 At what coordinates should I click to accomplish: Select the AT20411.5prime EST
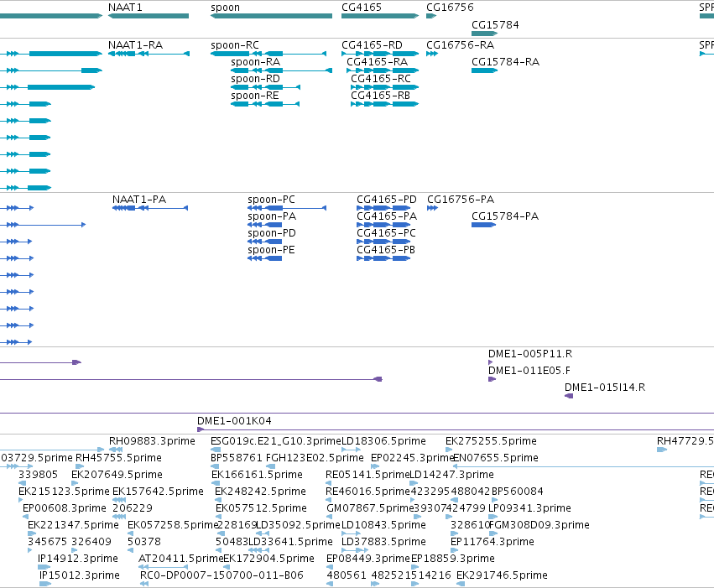coord(164,568)
